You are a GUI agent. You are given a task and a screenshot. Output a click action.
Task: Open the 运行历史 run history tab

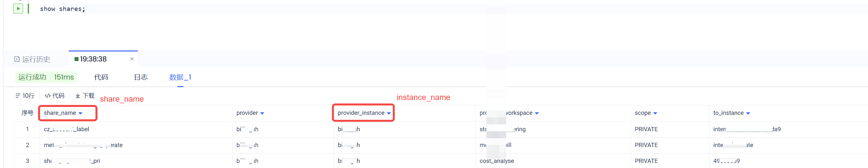[x=32, y=59]
